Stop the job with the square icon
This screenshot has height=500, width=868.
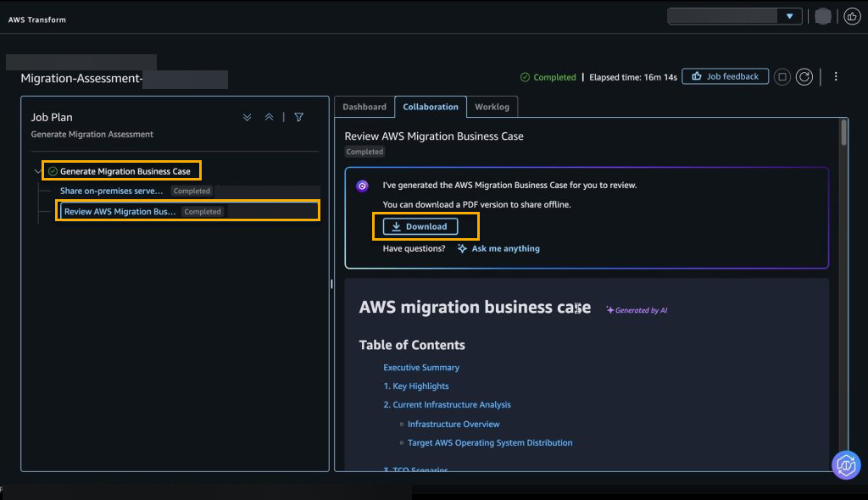coord(782,77)
